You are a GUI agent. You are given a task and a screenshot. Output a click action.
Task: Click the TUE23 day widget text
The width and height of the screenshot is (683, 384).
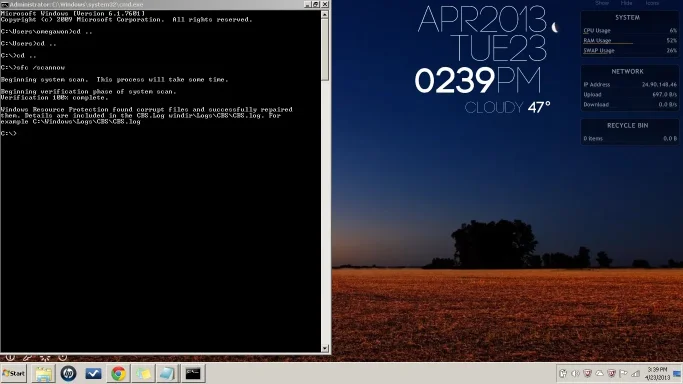(x=498, y=48)
